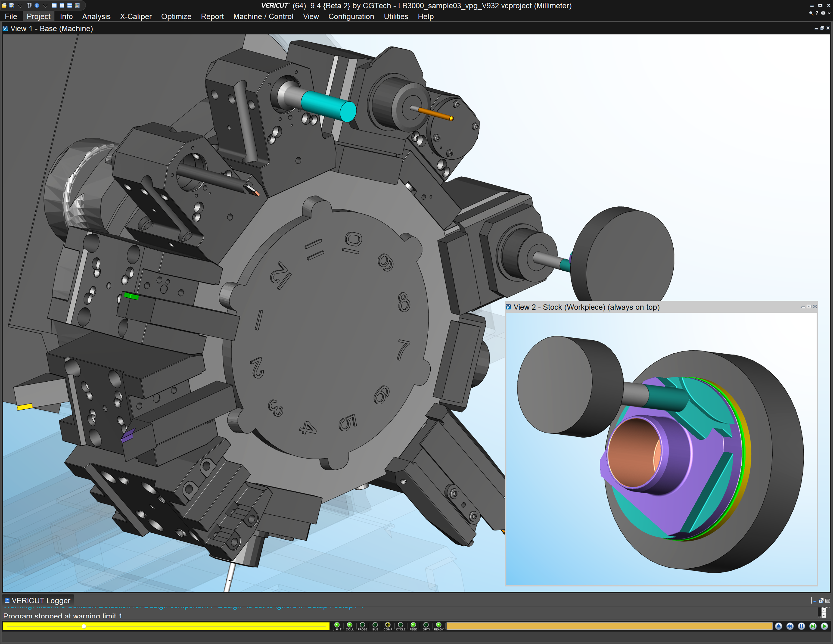Open the NC program tool icon
Viewport: 833px width, 644px height.
pos(29,5)
